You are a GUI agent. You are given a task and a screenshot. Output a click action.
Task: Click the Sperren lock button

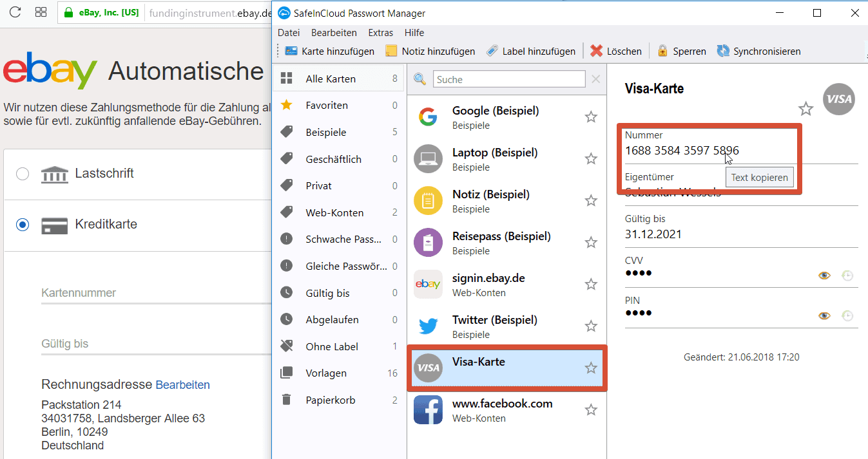point(682,51)
